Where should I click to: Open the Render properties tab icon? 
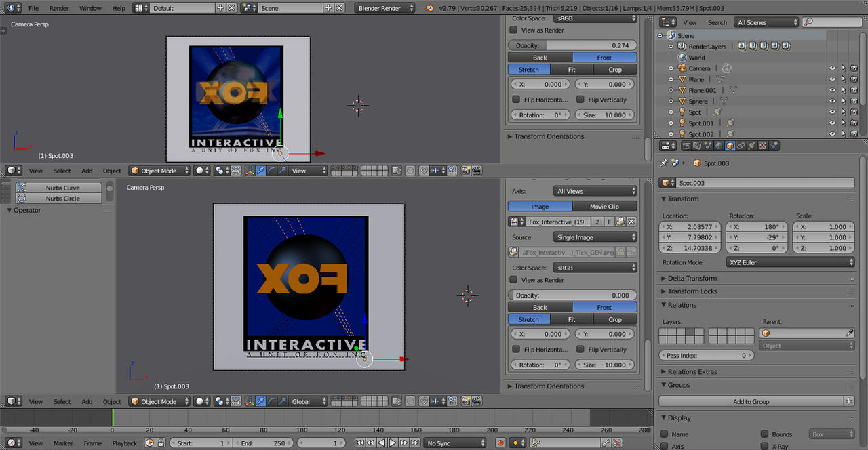(x=686, y=146)
